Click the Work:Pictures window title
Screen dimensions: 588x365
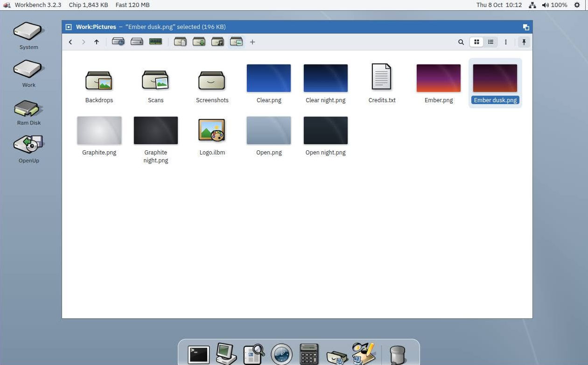96,27
